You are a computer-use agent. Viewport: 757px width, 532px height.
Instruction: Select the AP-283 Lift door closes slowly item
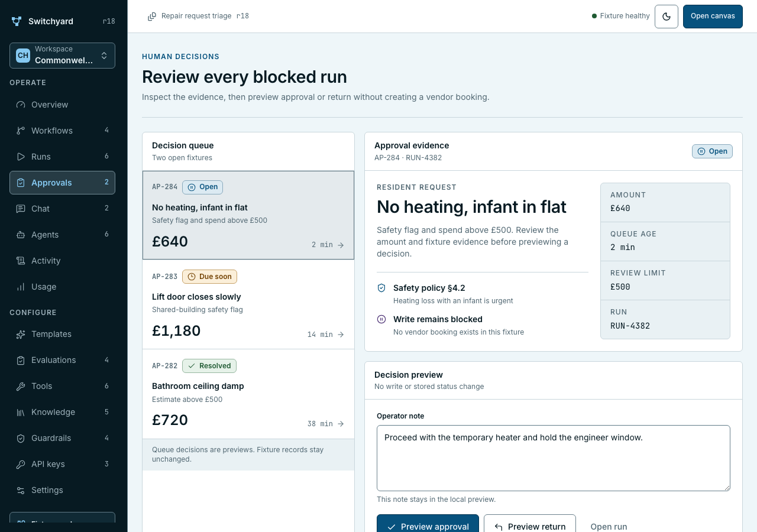click(248, 304)
